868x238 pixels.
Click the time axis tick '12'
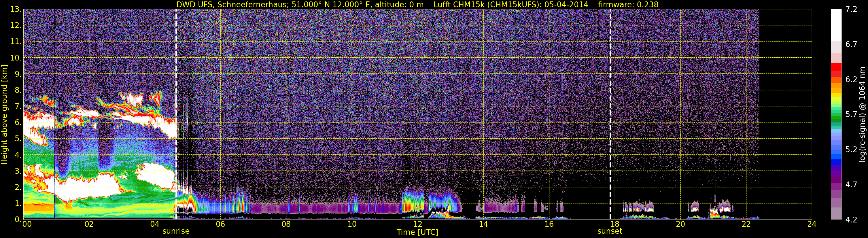[x=417, y=224]
